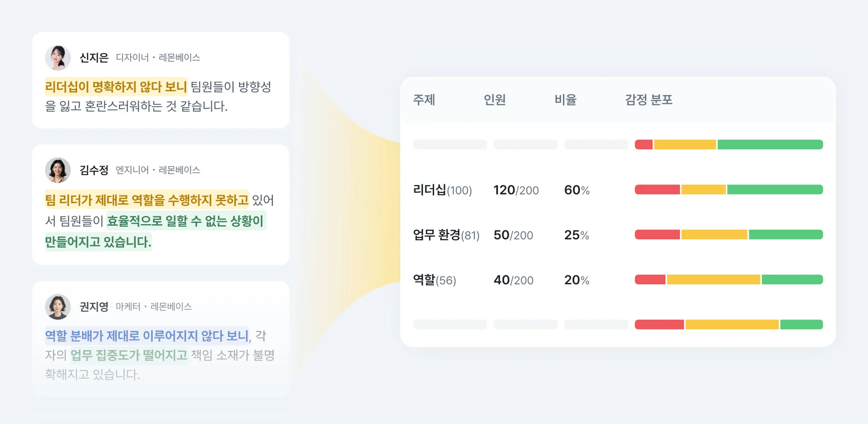Click the 120/200 headcount value
This screenshot has height=424, width=868.
pos(516,190)
